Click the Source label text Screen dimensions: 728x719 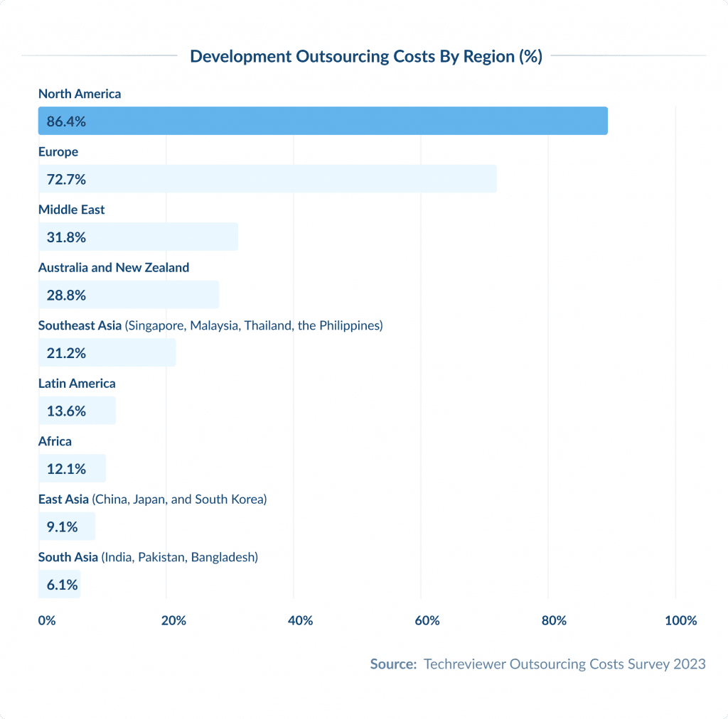(x=392, y=664)
